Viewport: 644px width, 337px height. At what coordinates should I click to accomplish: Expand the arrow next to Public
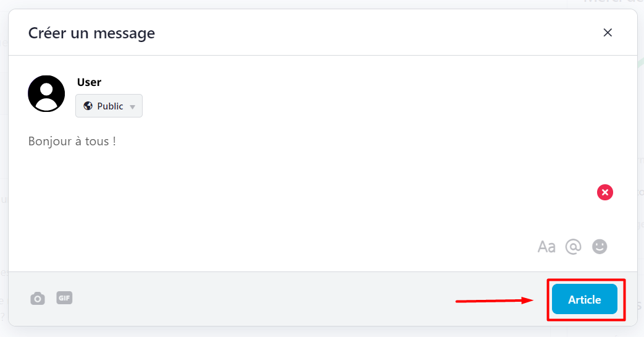coord(132,106)
